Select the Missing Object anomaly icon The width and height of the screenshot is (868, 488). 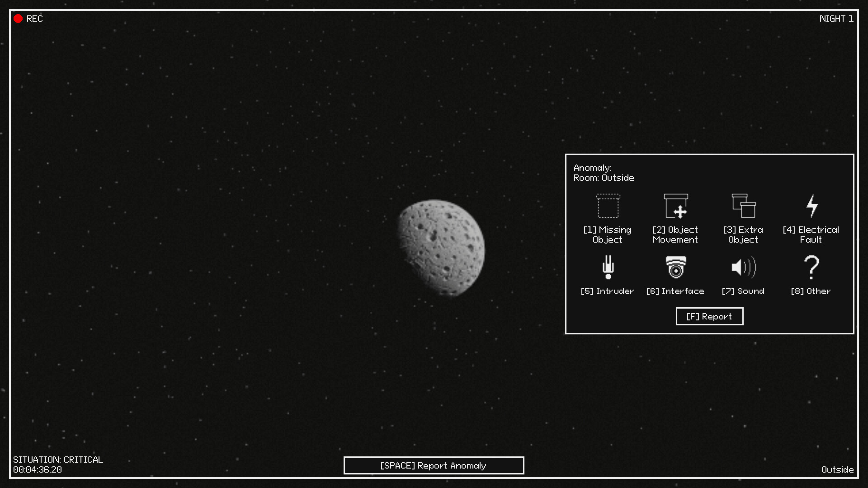coord(608,206)
